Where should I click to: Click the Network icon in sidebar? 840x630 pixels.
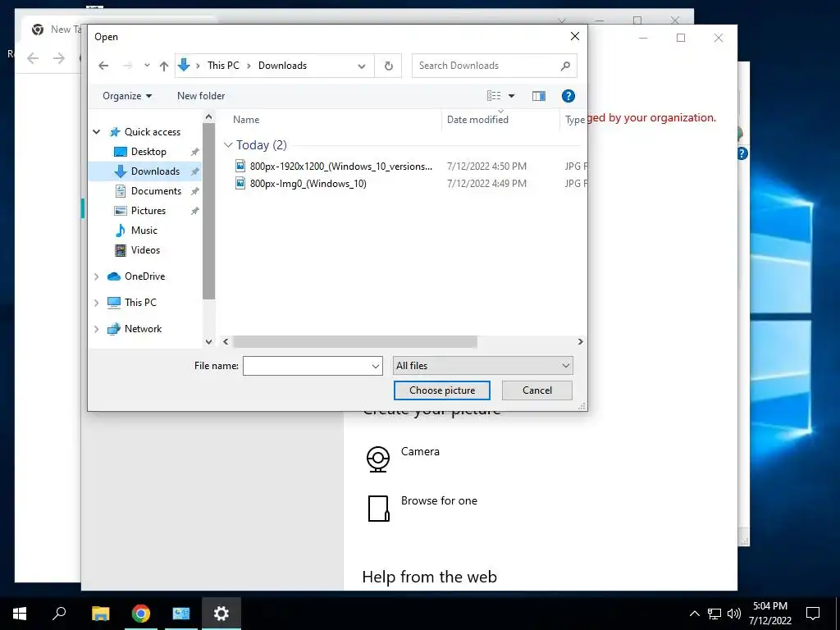113,329
